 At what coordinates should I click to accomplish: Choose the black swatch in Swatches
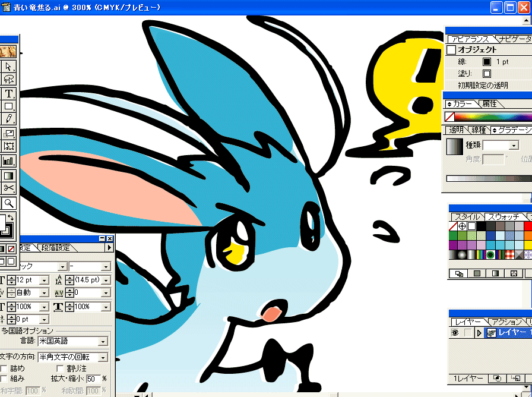coord(481,226)
